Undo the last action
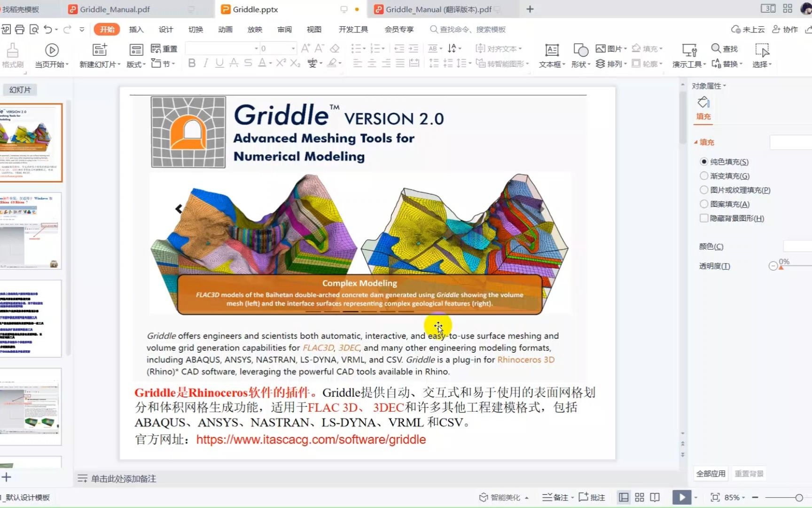The image size is (812, 508). click(x=48, y=30)
